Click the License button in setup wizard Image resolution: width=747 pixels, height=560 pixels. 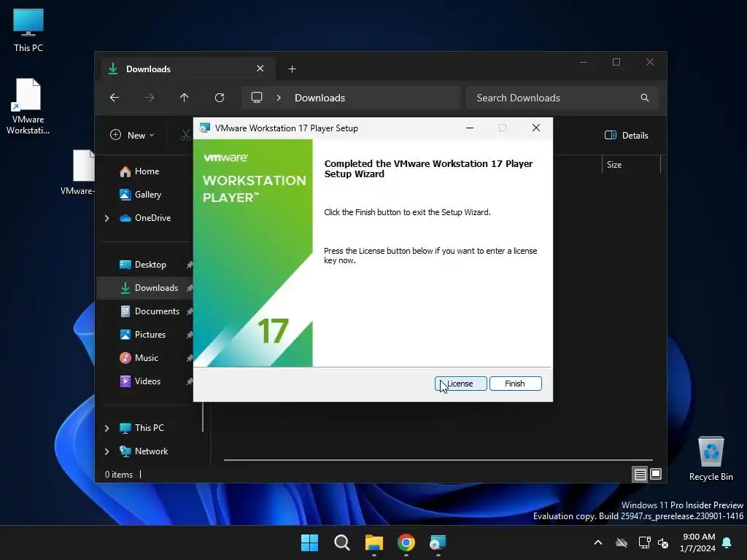point(461,384)
